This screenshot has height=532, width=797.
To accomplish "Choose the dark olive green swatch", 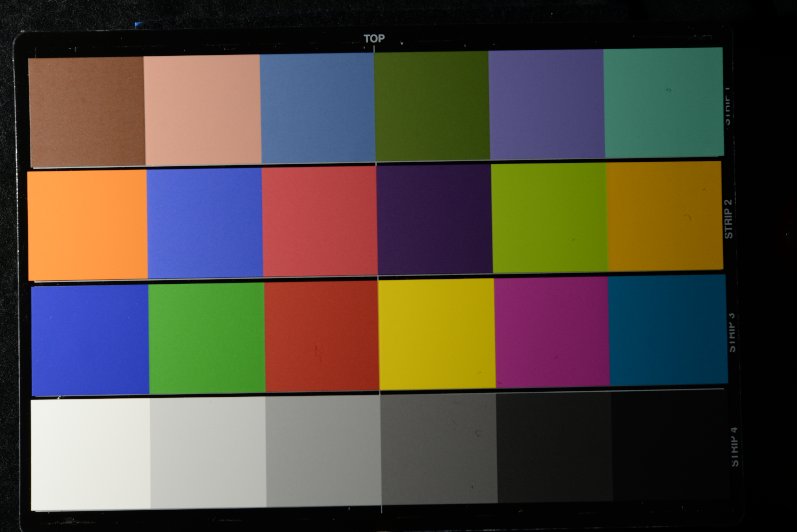I will tap(432, 106).
